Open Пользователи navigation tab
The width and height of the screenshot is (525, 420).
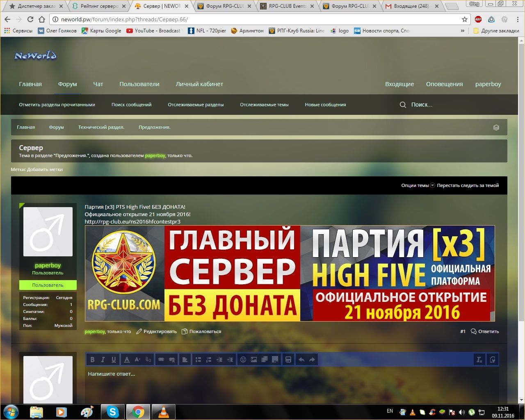click(x=139, y=84)
